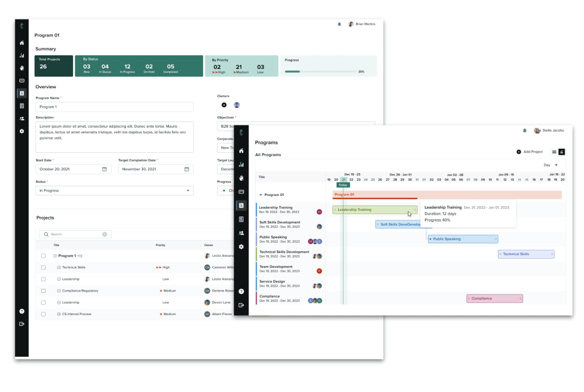The image size is (584, 392).
Task: Switch to grid view beside Add Project
Action: (x=554, y=152)
